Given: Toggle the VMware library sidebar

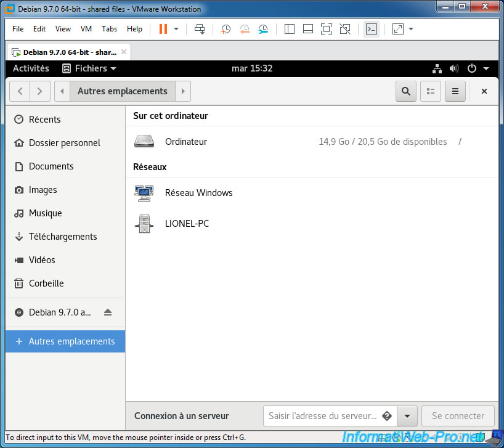Looking at the screenshot, I should [290, 29].
